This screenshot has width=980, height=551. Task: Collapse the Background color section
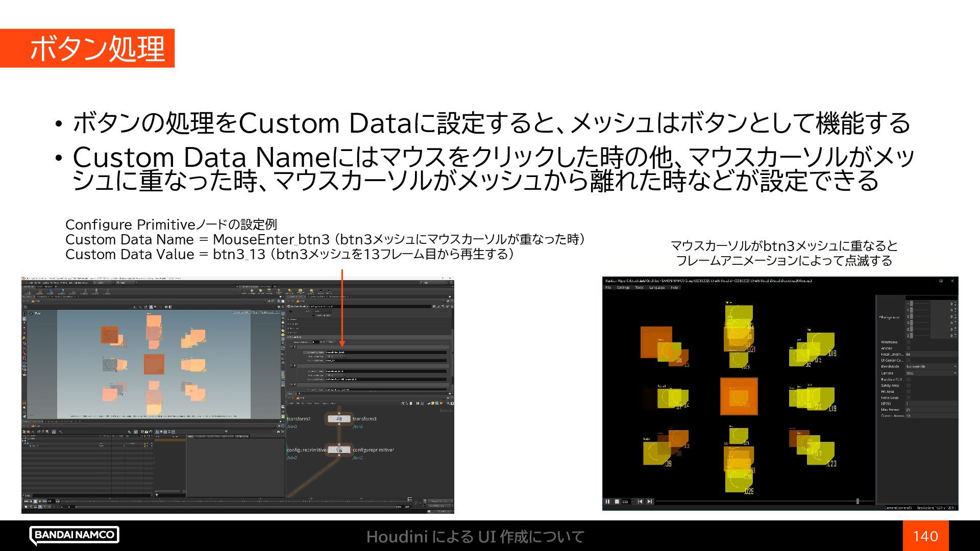[x=880, y=317]
